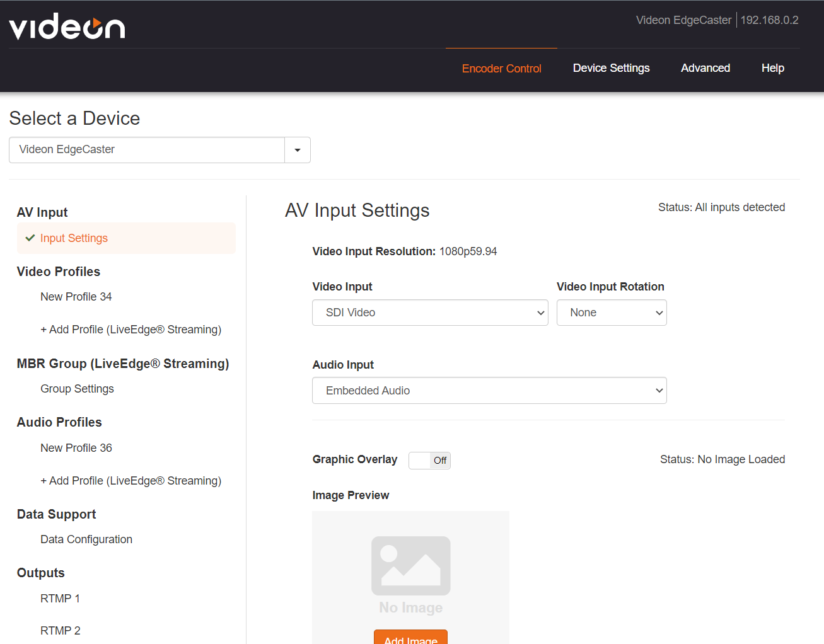Open the Help menu
The width and height of the screenshot is (824, 644).
pyautogui.click(x=773, y=68)
